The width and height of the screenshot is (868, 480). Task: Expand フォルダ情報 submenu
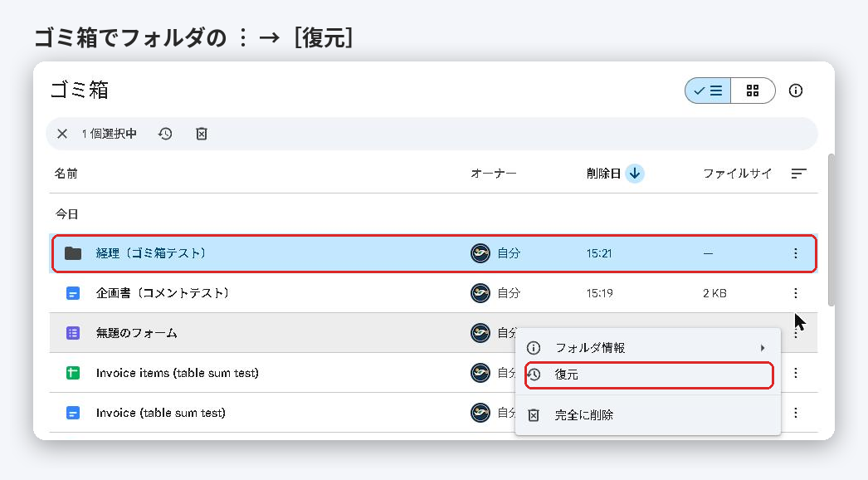(x=647, y=348)
